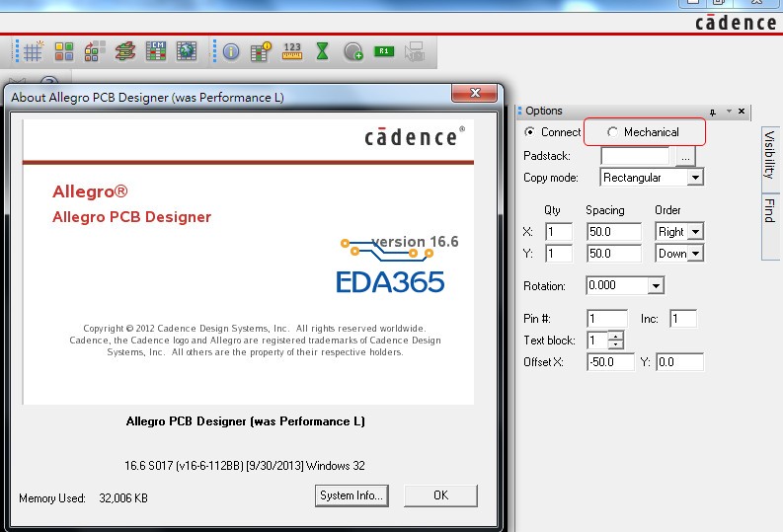Screen dimensions: 783x532
Task: Close the Options panel with x
Action: [x=742, y=111]
